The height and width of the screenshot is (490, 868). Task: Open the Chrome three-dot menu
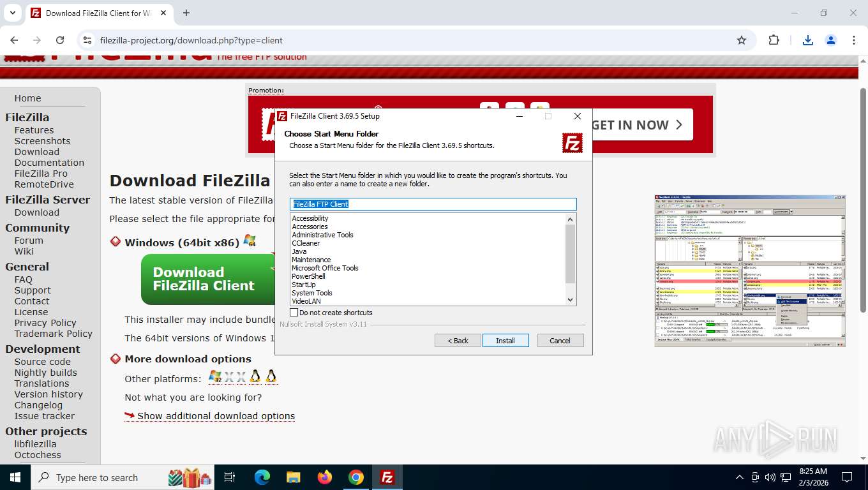point(854,40)
